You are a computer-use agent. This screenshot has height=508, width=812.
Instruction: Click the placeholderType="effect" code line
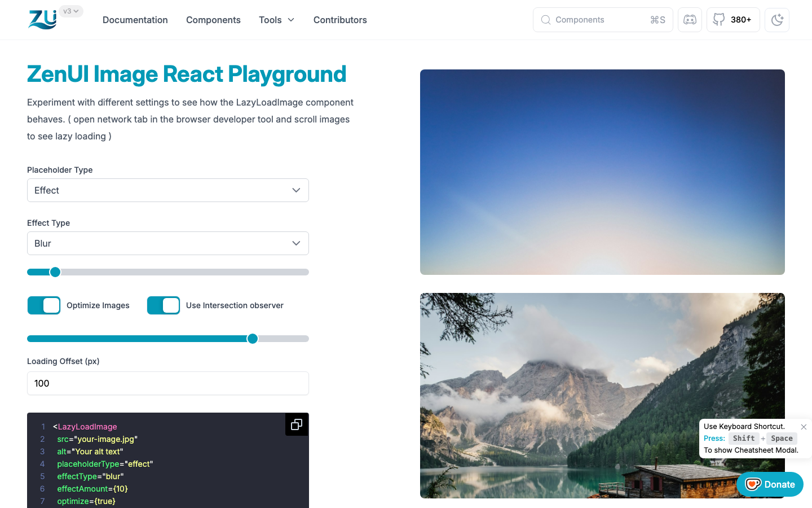click(x=105, y=464)
